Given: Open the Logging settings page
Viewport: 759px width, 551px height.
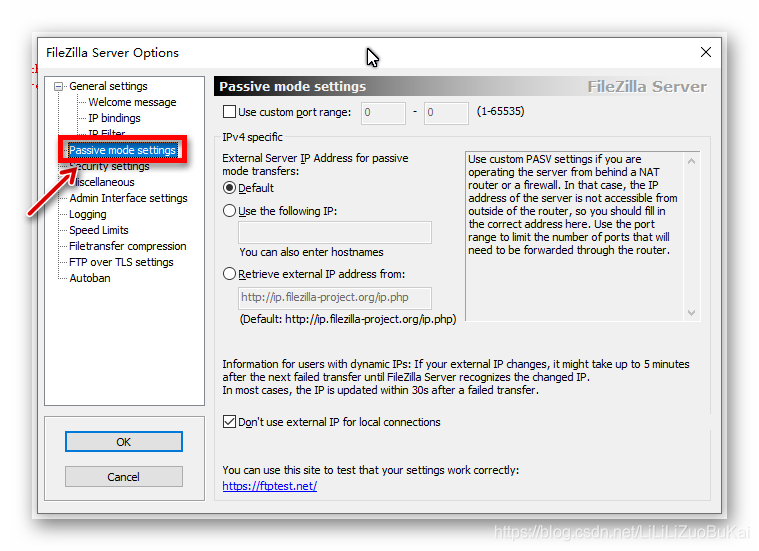Looking at the screenshot, I should (88, 214).
